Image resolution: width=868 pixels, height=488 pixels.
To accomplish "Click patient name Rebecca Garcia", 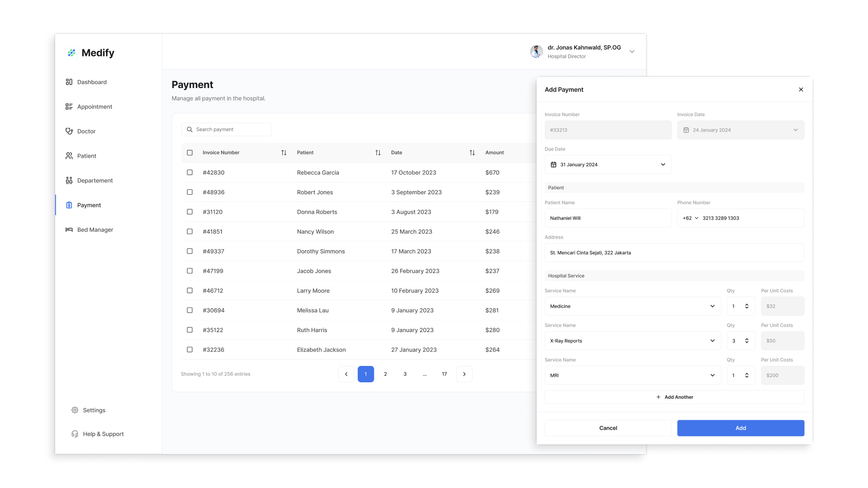I will click(x=318, y=173).
